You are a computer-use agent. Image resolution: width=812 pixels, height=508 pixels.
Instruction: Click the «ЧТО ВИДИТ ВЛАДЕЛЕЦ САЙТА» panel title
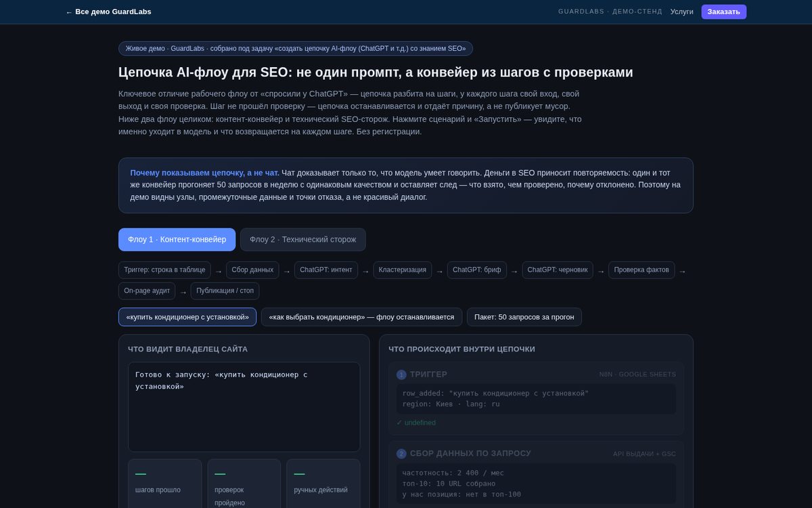coord(187,350)
